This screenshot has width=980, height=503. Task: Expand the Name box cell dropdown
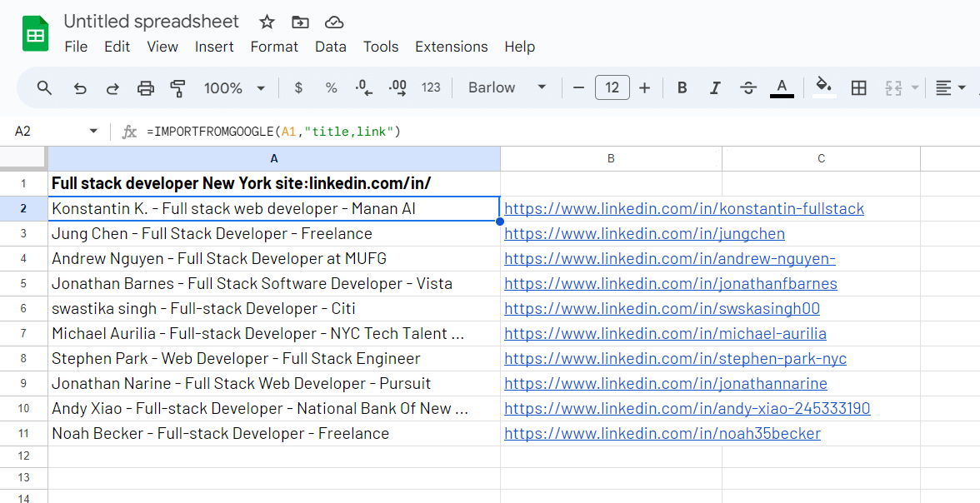tap(93, 132)
